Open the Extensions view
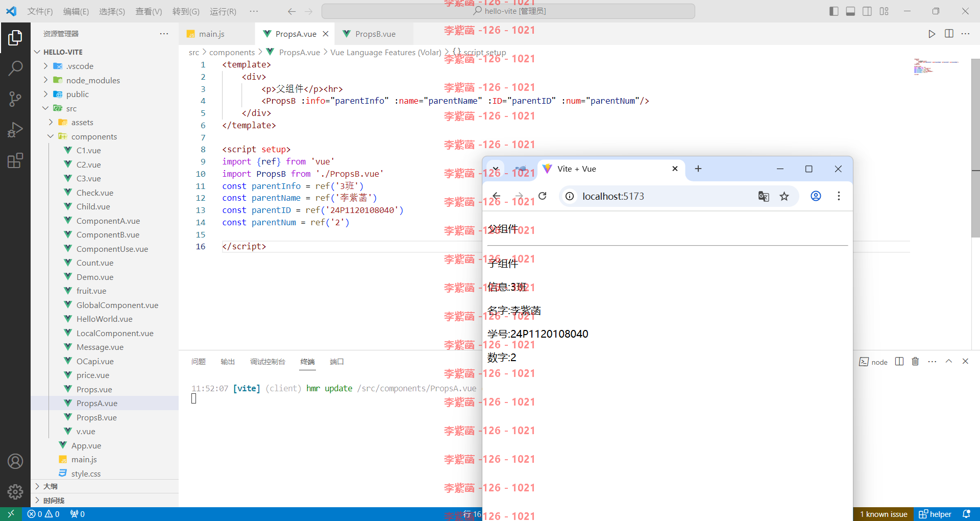 pos(15,160)
